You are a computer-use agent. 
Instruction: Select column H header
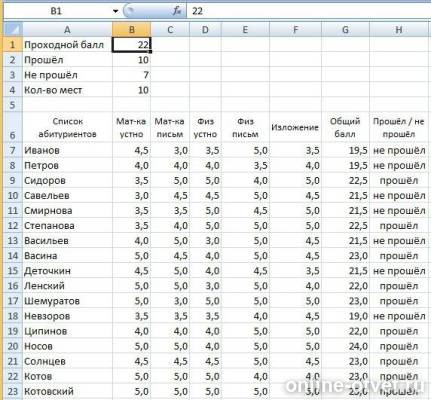(399, 30)
